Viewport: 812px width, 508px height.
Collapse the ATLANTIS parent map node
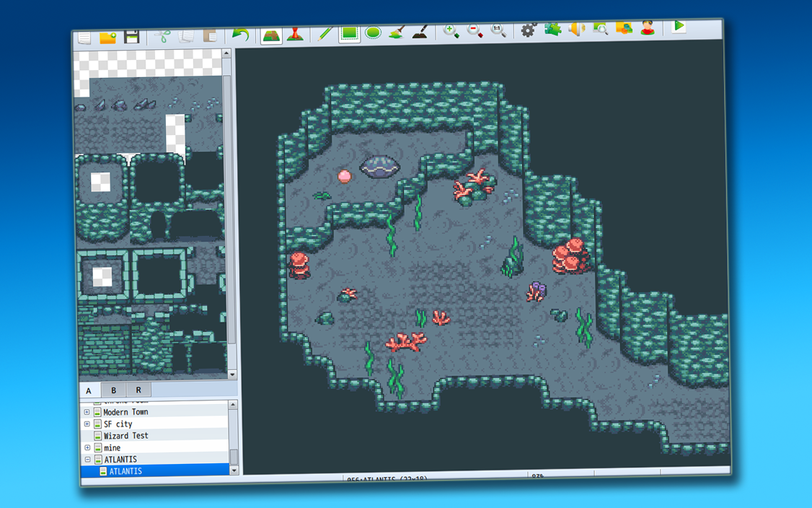[87, 459]
